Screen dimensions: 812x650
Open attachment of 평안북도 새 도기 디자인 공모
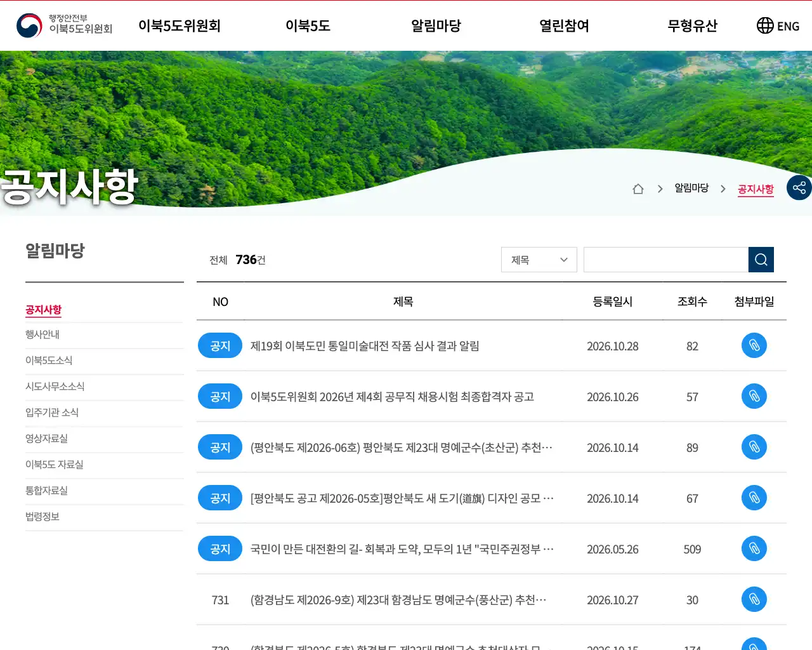pyautogui.click(x=754, y=498)
